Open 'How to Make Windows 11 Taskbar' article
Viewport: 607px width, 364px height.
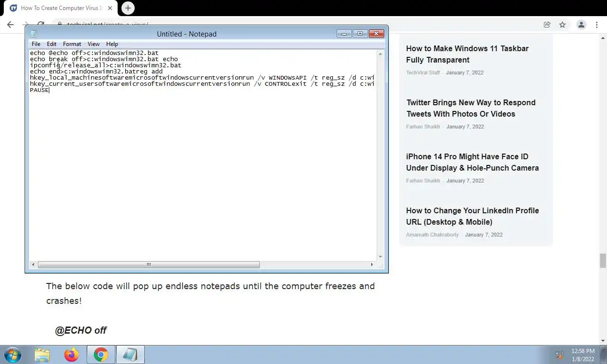[x=467, y=54]
